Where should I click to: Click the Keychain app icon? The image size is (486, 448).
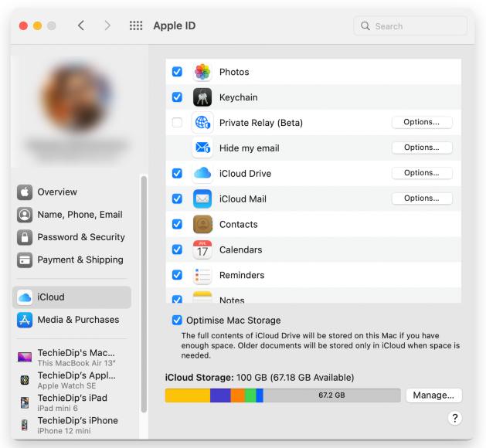point(202,97)
